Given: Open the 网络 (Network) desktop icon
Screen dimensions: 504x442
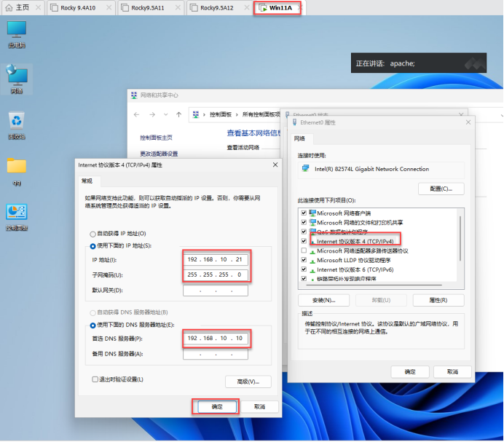Looking at the screenshot, I should point(17,76).
